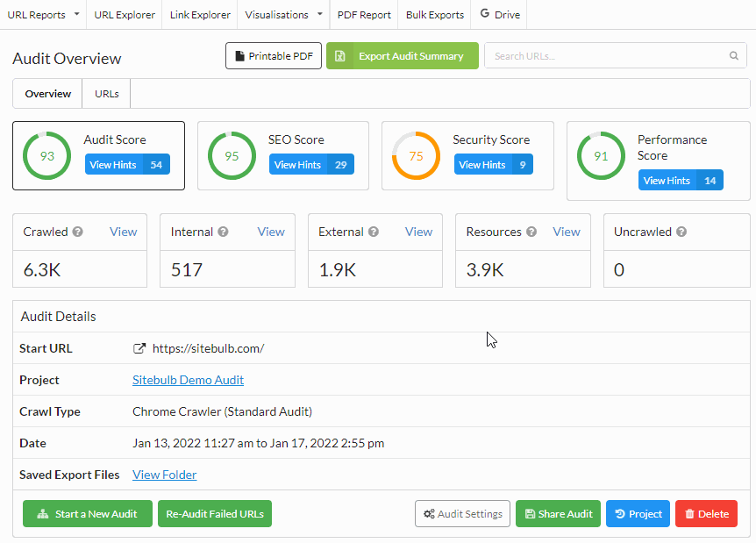This screenshot has width=756, height=543.
Task: Click the Internal 517 value
Action: pyautogui.click(x=187, y=270)
